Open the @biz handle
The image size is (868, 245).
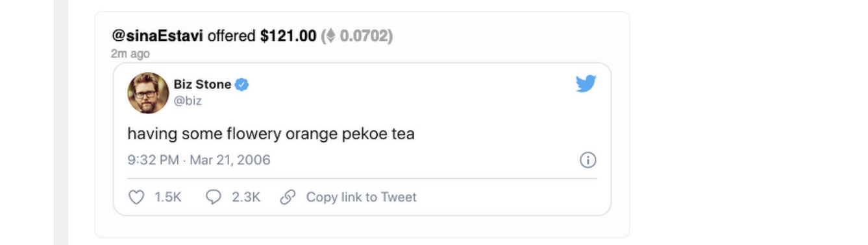188,100
